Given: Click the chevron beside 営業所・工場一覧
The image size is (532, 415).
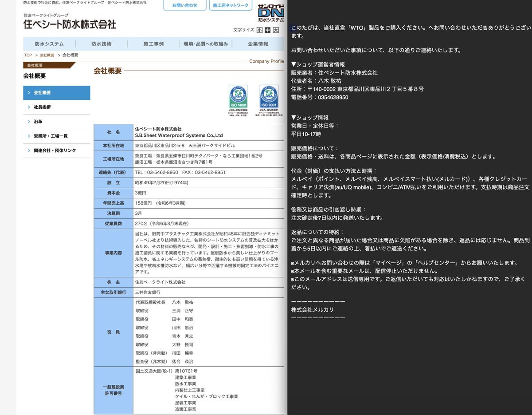Looking at the screenshot, I should click(29, 136).
